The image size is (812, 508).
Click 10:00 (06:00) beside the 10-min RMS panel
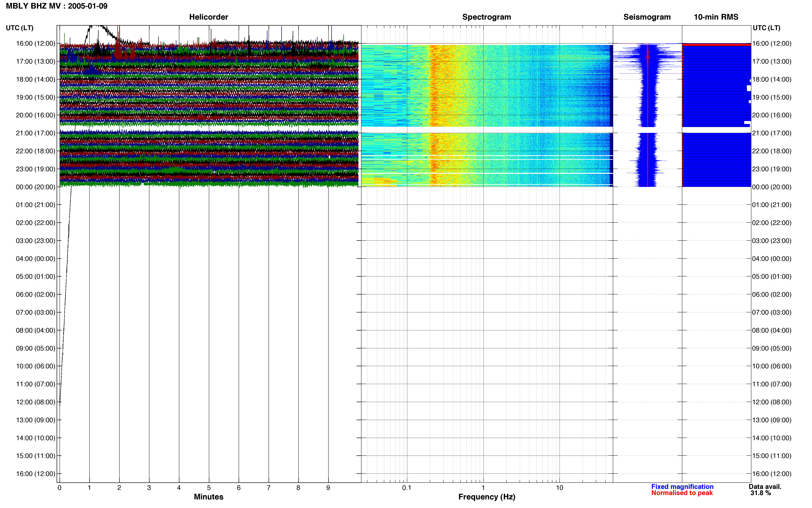pos(772,366)
